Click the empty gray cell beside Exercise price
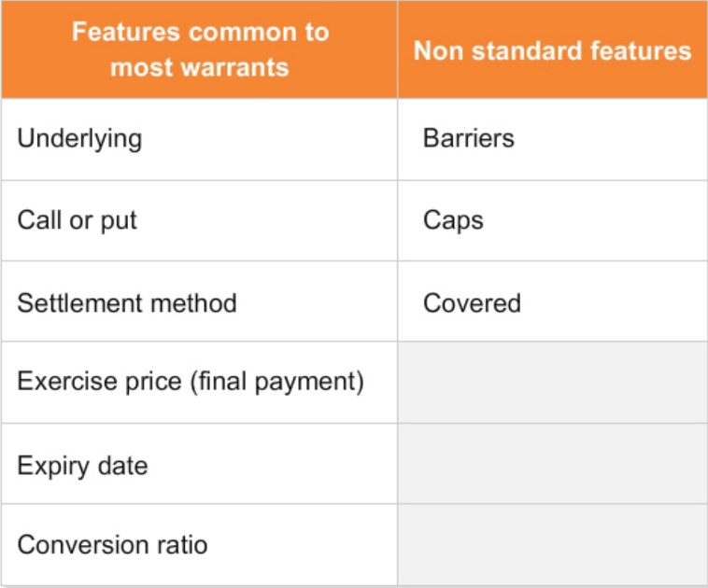Image resolution: width=708 pixels, height=588 pixels. coord(552,383)
